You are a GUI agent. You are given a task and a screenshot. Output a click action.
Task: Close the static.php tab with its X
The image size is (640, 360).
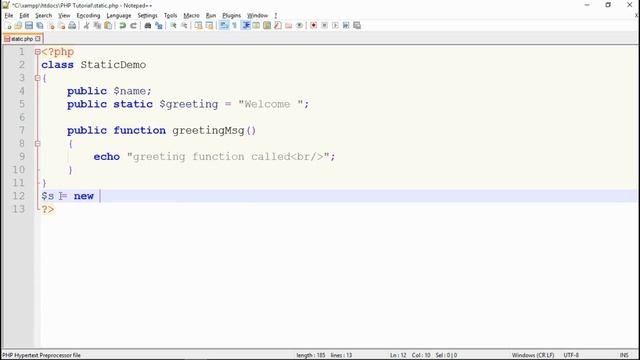[38, 39]
